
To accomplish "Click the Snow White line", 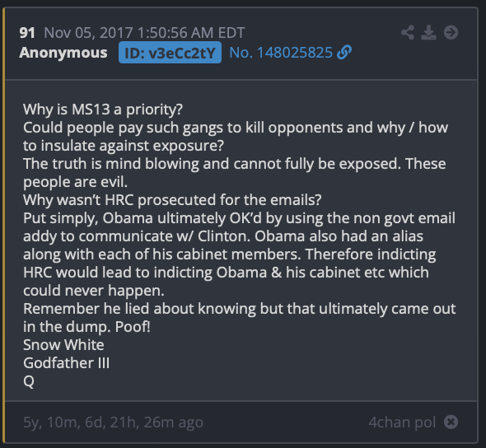I will 63,345.
